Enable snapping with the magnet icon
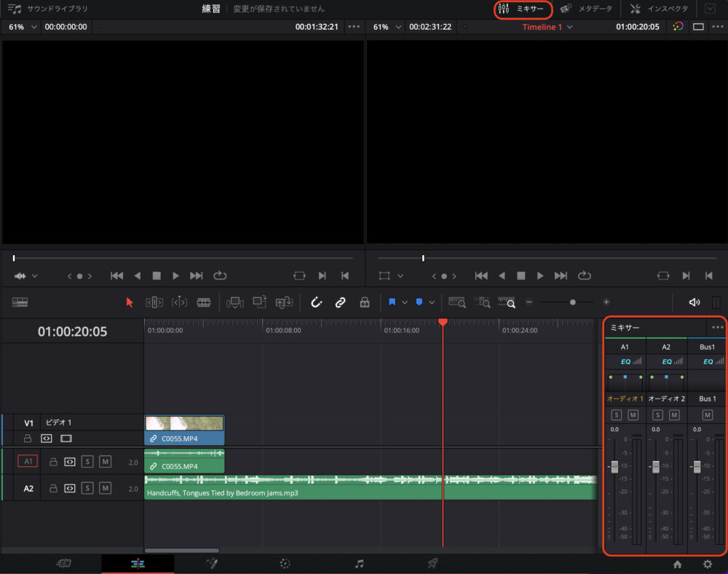The height and width of the screenshot is (574, 728). pyautogui.click(x=316, y=302)
